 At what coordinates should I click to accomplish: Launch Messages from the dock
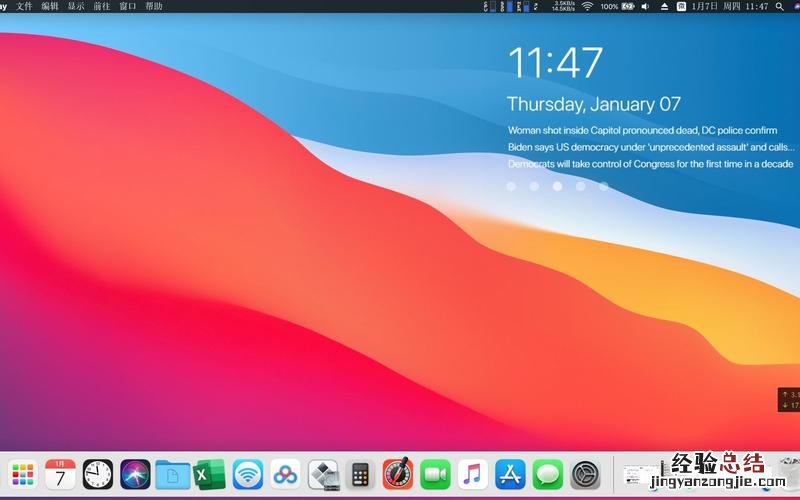coord(548,474)
